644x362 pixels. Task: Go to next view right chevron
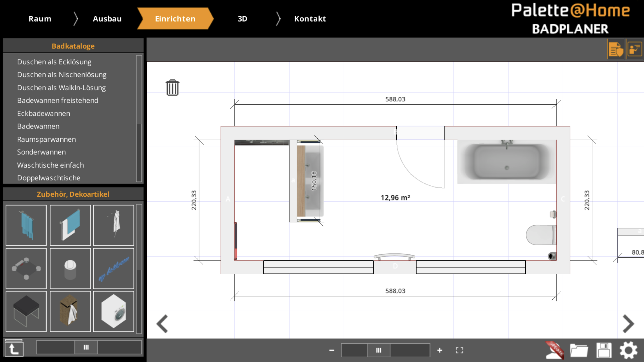tap(628, 324)
